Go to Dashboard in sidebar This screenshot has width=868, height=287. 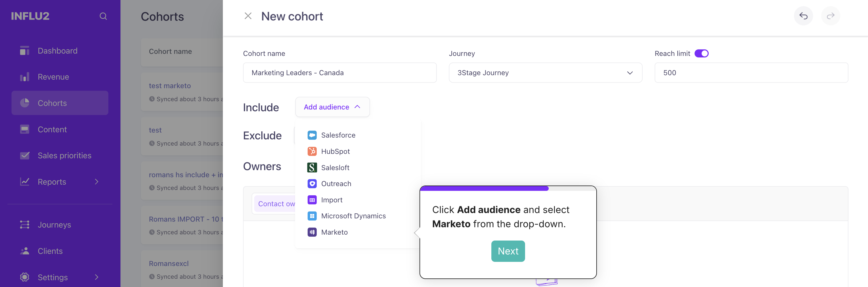58,51
